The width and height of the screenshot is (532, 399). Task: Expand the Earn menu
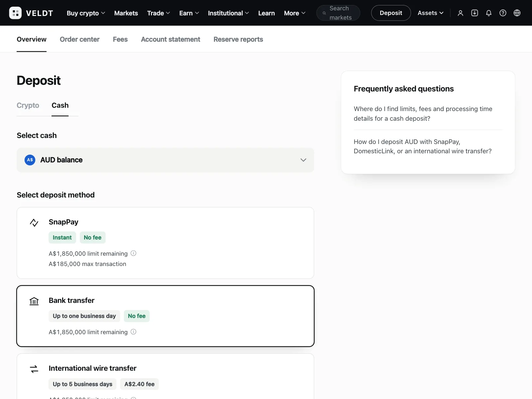(x=189, y=13)
